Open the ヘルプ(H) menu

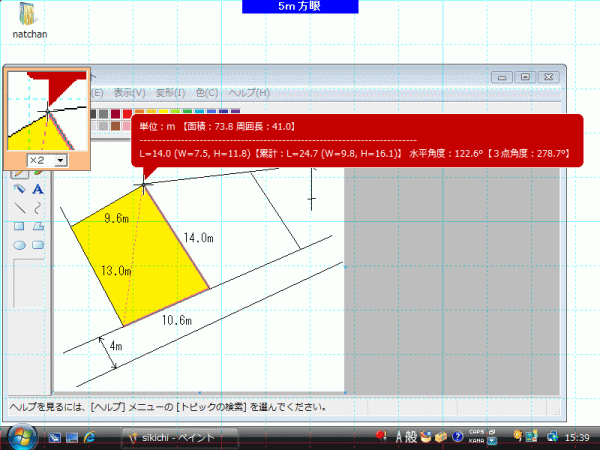coord(249,93)
